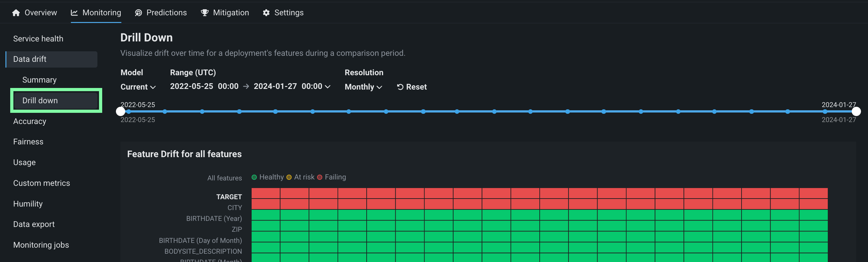Click the Overview home icon

pos(16,13)
